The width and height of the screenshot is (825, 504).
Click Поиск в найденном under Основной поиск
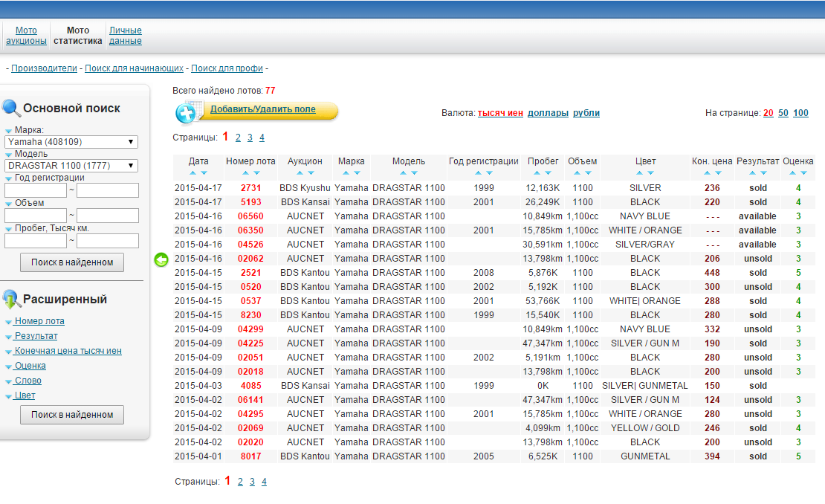point(72,262)
